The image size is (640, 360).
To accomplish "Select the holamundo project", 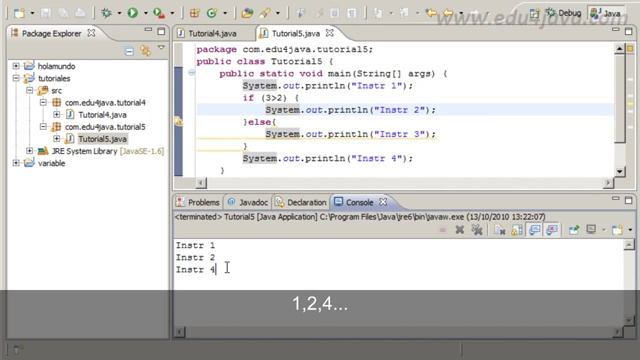I will [56, 66].
